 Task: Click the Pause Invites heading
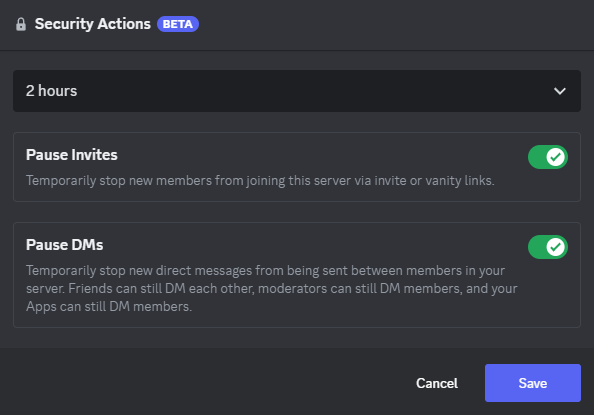coord(72,155)
